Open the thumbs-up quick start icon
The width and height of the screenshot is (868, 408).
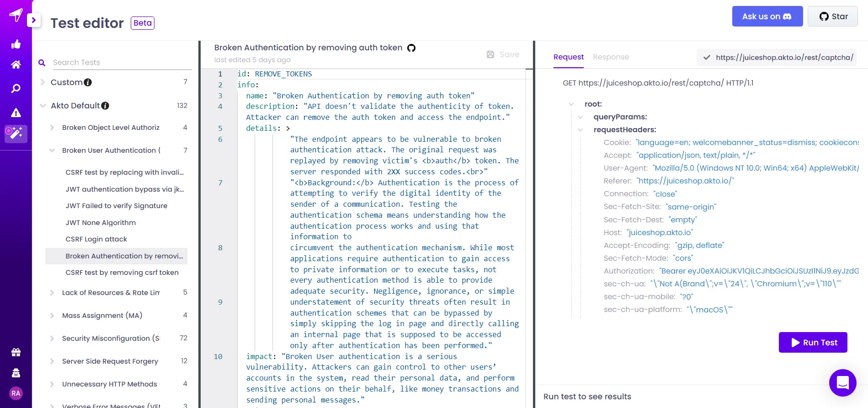16,44
